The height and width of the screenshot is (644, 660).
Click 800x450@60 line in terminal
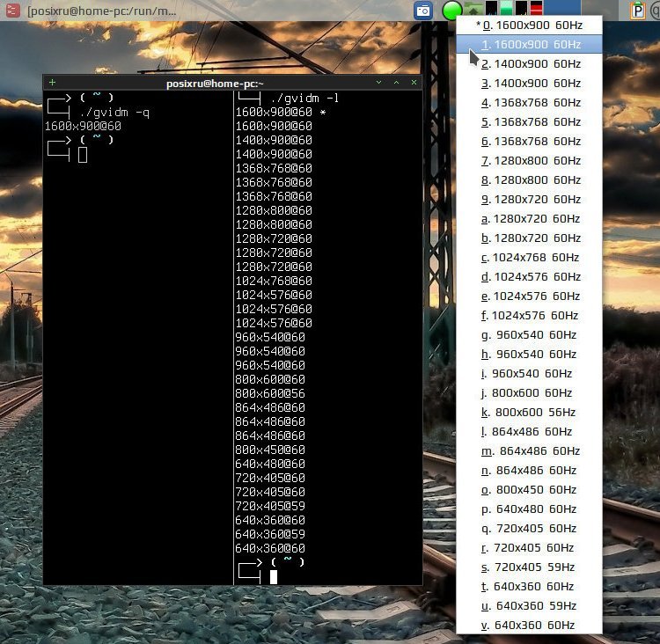click(270, 450)
